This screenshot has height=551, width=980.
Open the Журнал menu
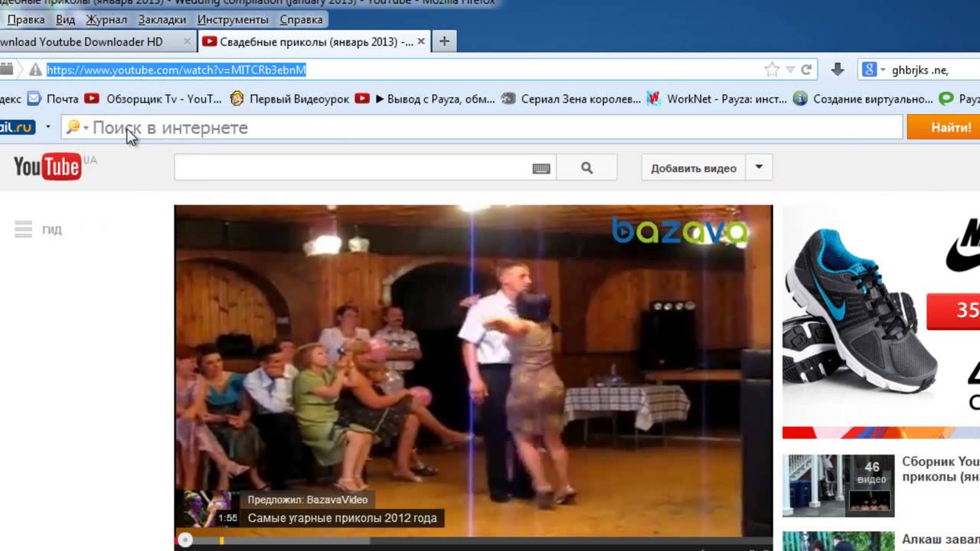point(106,19)
